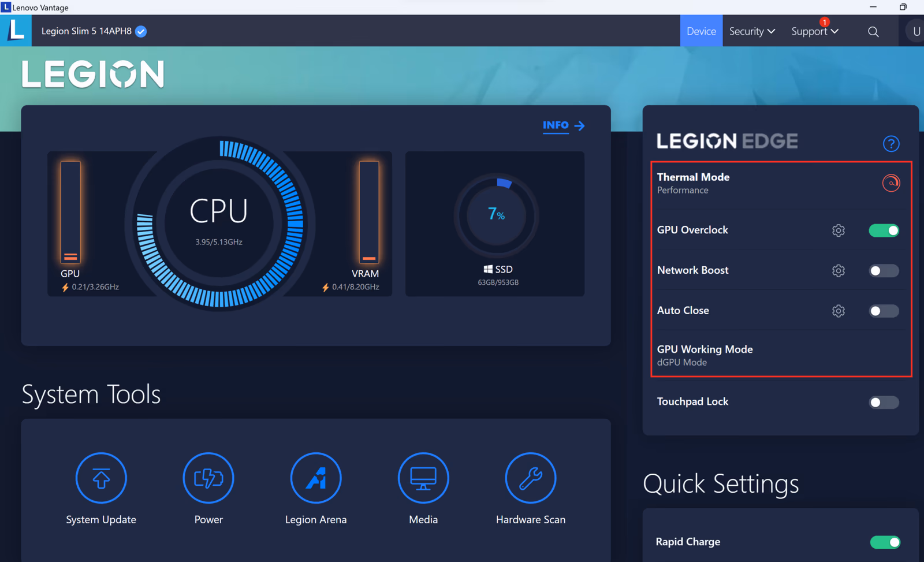Open the System Update tool

(x=101, y=478)
